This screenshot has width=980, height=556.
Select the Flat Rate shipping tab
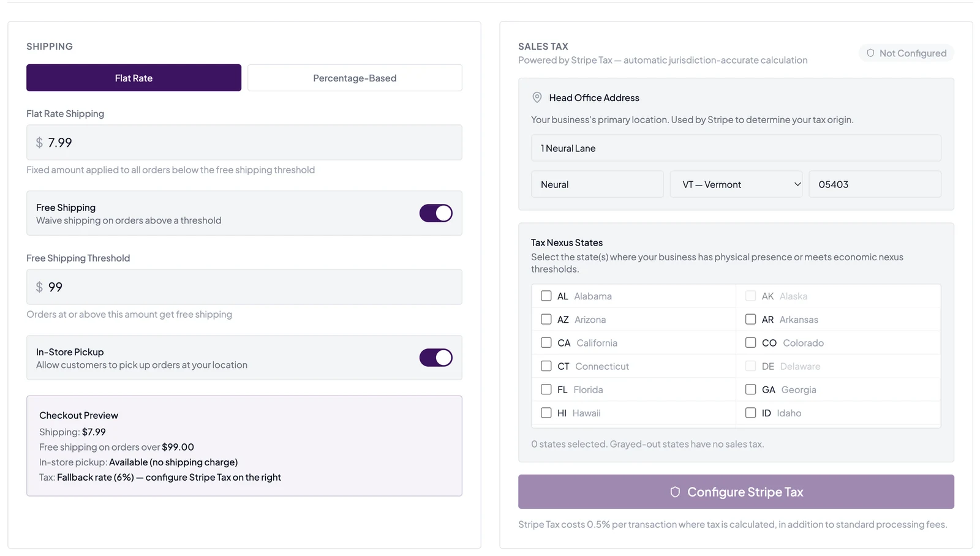click(134, 78)
